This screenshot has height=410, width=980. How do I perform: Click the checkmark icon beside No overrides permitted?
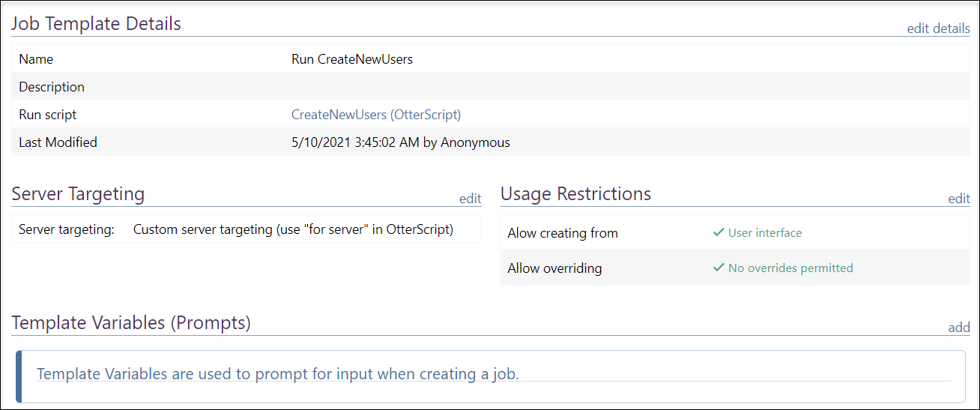point(719,268)
